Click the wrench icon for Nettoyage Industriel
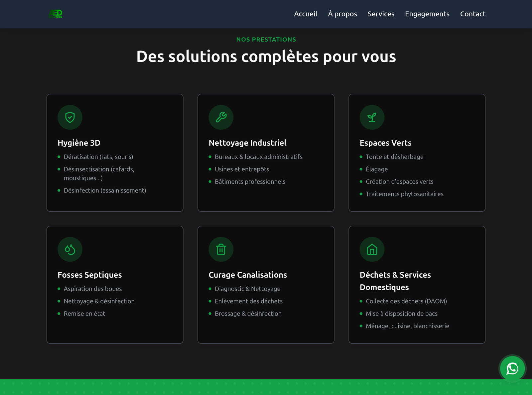This screenshot has height=395, width=532. (x=221, y=117)
